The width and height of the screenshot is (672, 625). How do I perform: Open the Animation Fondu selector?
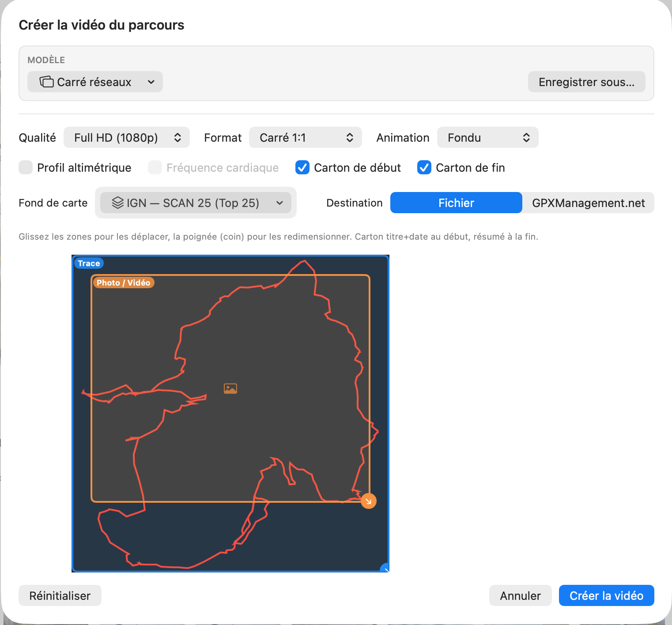[487, 138]
